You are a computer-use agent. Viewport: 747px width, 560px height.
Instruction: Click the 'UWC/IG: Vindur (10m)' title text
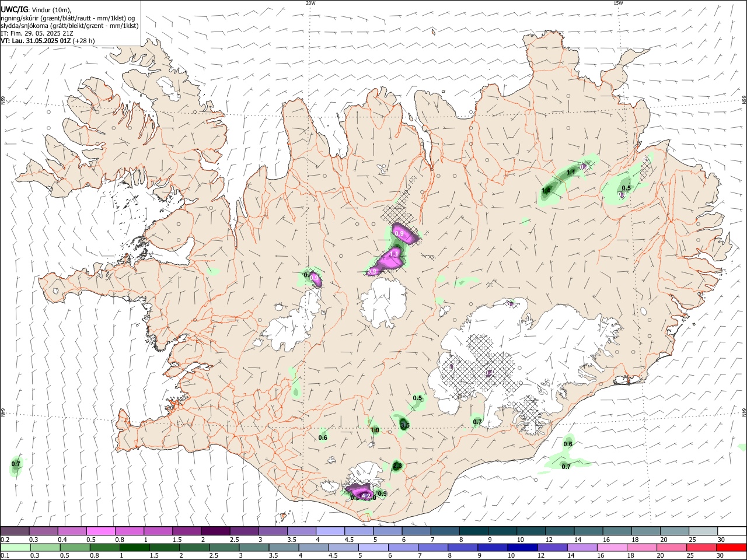tap(36, 10)
